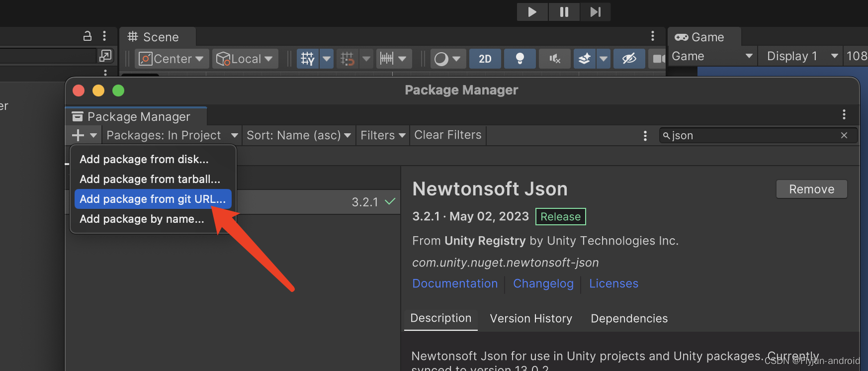Screen dimensions: 868x371
Task: Open the Package Manager window's three-dot menu
Action: [844, 115]
